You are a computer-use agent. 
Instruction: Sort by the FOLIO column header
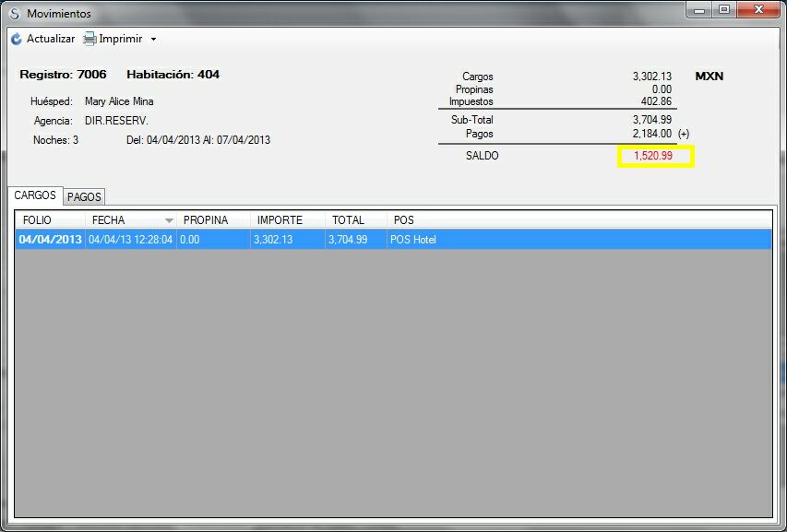(x=50, y=220)
